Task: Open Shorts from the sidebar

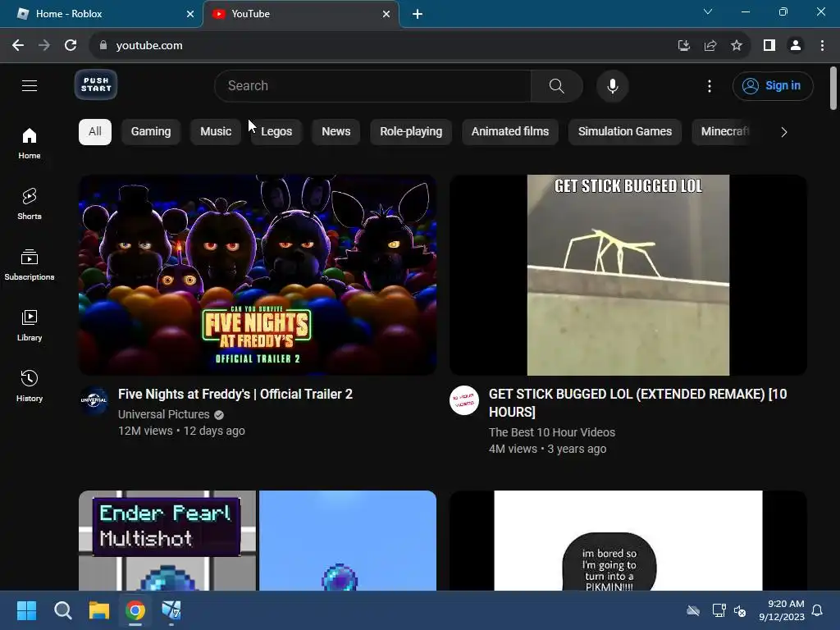Action: pos(30,204)
